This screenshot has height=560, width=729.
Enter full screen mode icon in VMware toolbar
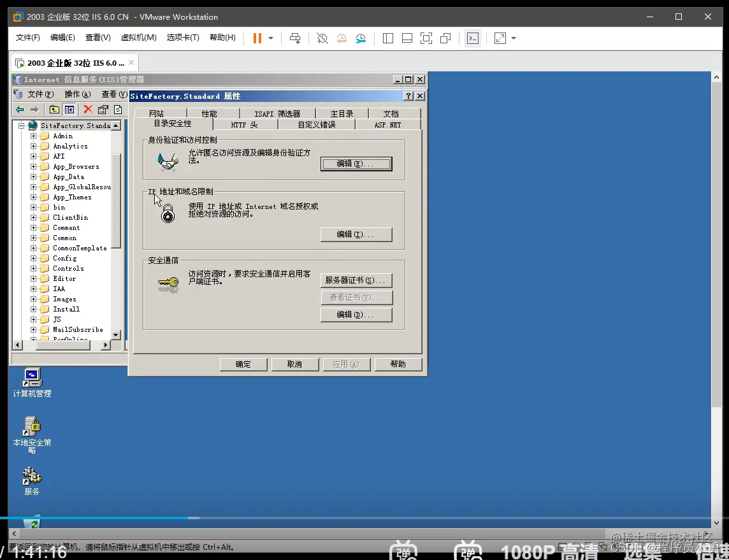426,38
